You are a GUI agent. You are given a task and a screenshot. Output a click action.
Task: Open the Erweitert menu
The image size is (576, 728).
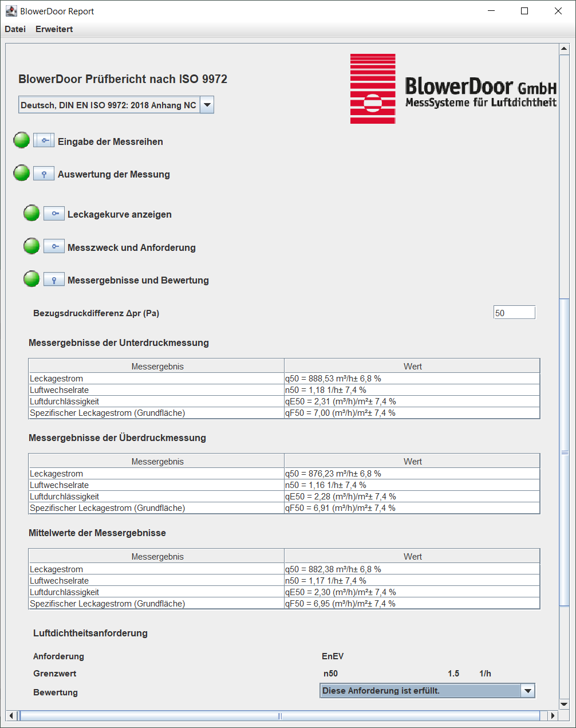coord(54,29)
